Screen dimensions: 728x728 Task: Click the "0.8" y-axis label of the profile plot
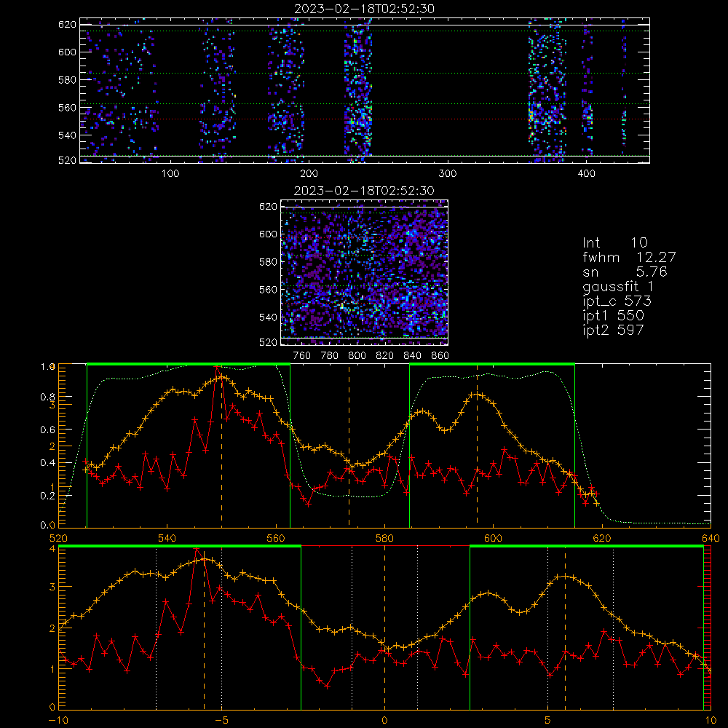47,397
